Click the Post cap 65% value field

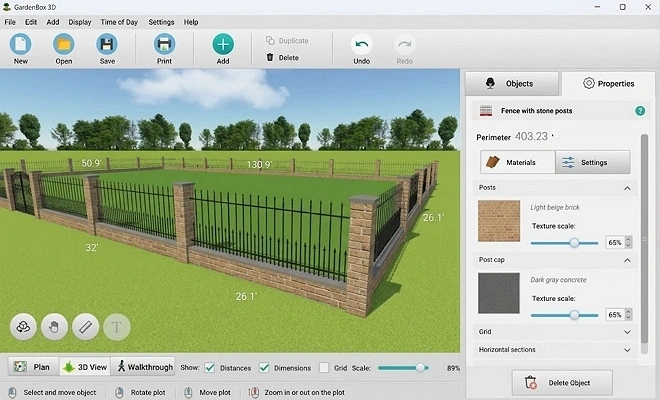[x=615, y=315]
